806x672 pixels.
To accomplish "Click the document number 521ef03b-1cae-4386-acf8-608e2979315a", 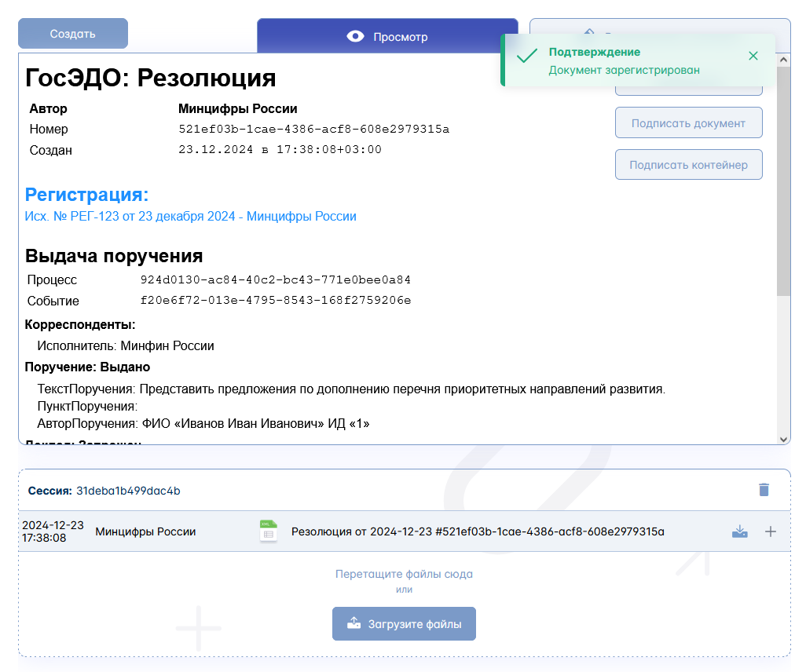I will point(314,129).
